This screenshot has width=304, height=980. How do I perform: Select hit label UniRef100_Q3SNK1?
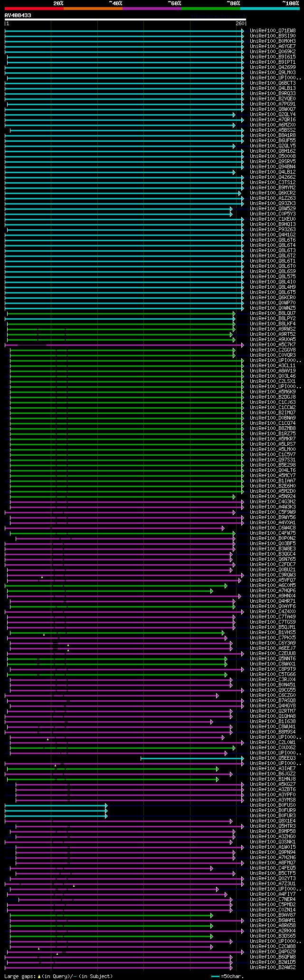273,842
